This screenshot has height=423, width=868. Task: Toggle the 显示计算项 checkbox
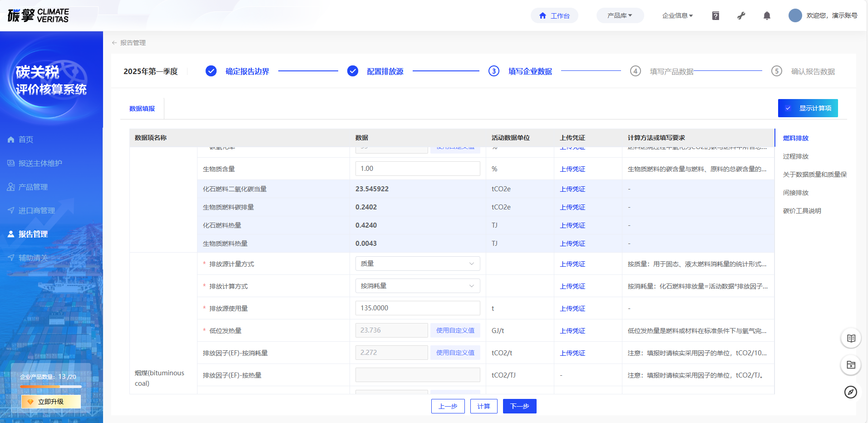pyautogui.click(x=788, y=108)
